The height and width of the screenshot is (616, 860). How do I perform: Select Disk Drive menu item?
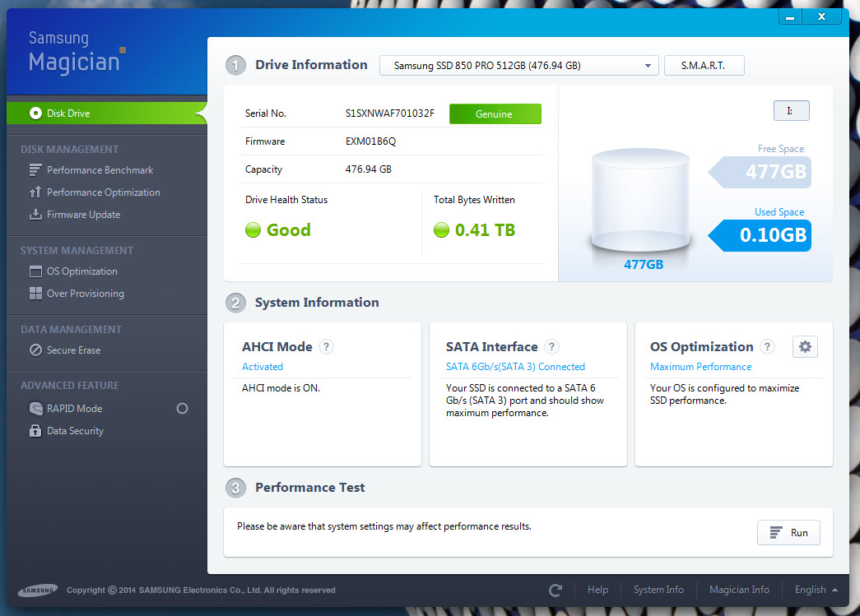tap(107, 113)
